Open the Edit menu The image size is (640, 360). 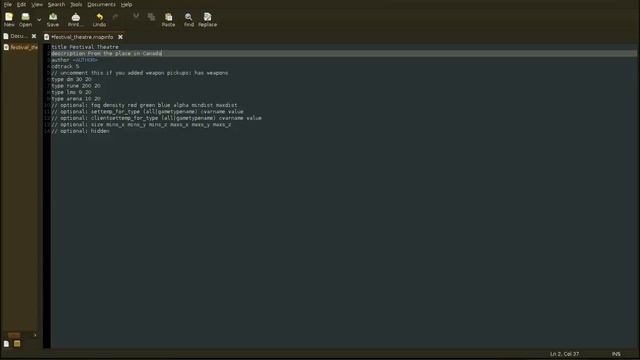[x=21, y=4]
